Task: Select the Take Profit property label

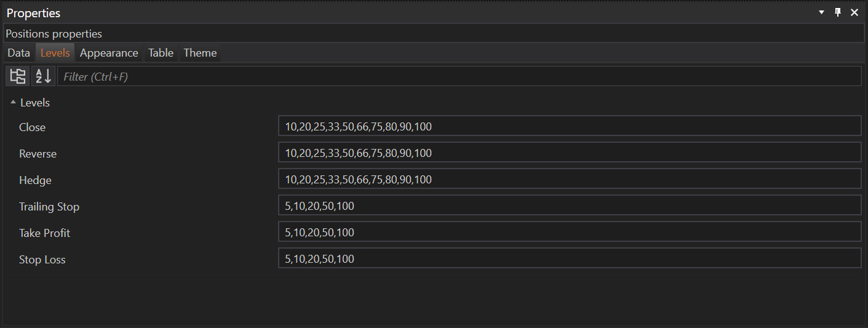Action: [x=44, y=233]
